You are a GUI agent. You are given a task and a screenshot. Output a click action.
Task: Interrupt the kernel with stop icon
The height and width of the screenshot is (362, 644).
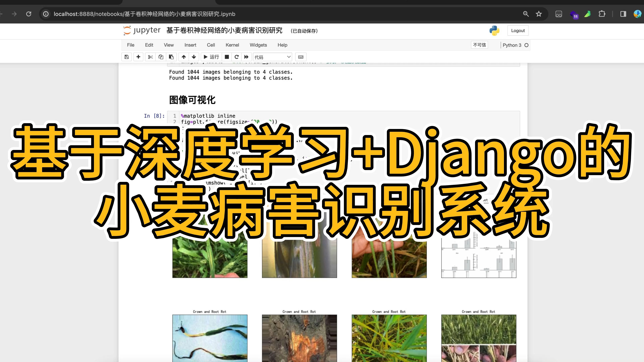point(227,57)
